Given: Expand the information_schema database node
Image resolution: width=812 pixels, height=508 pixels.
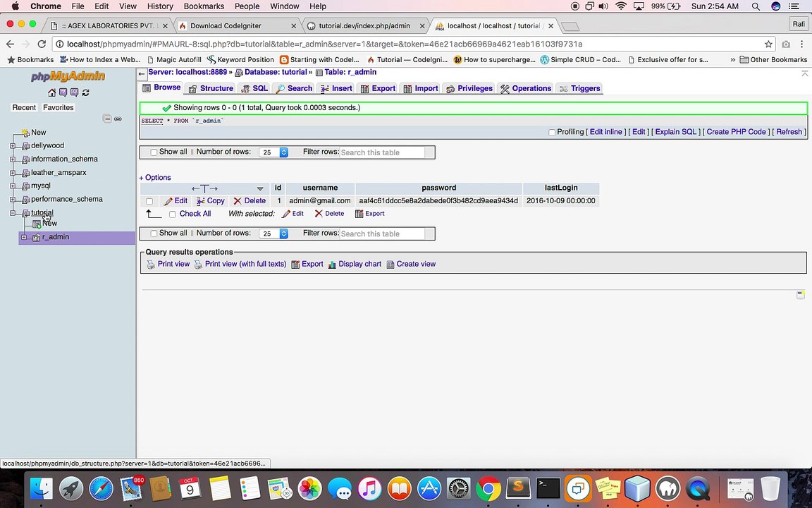Looking at the screenshot, I should click(13, 159).
